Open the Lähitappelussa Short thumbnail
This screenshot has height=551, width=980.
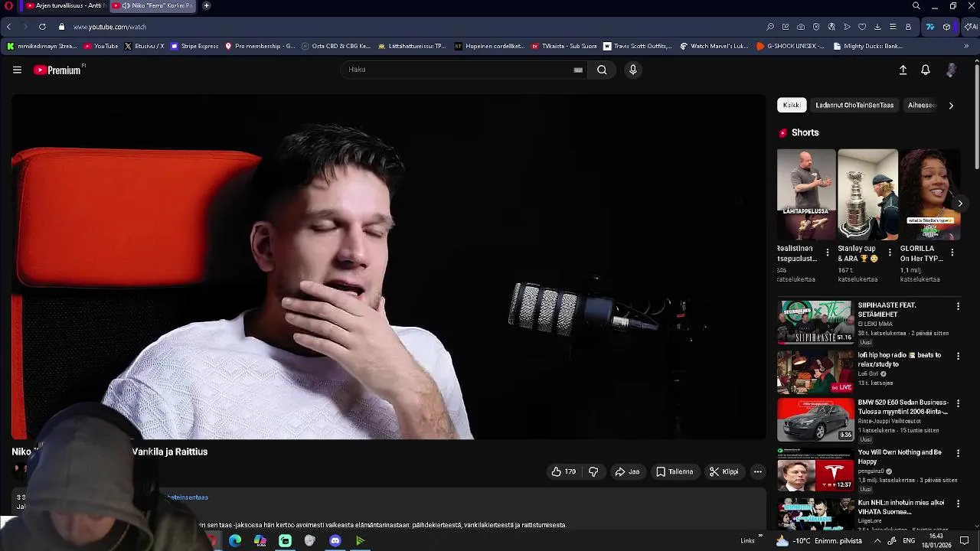coord(806,194)
